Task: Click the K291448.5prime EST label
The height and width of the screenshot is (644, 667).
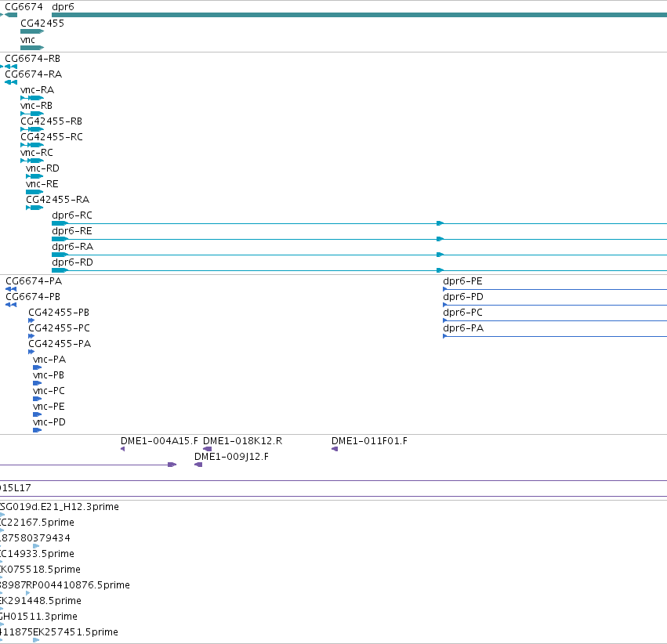Action: 41,601
